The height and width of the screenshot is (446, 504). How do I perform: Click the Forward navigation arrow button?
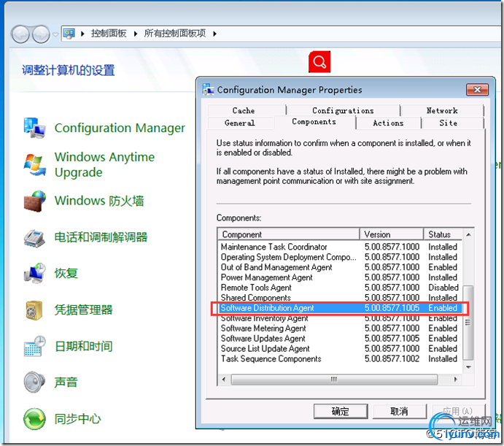[x=41, y=34]
